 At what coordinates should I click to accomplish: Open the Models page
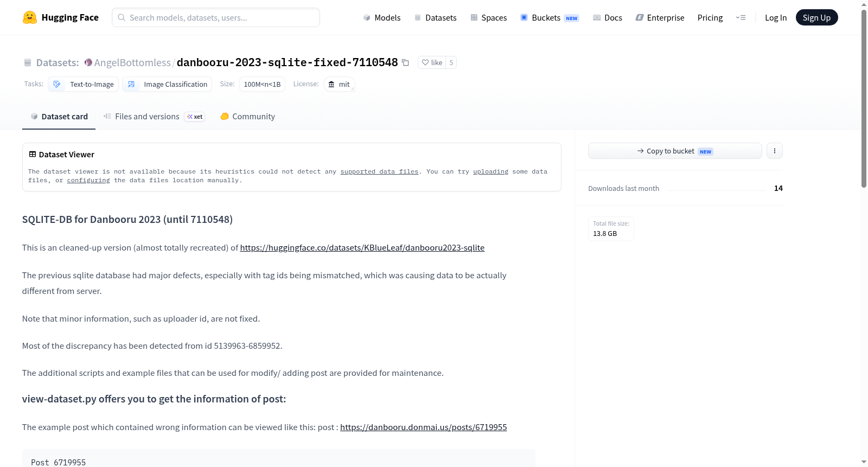pyautogui.click(x=382, y=17)
